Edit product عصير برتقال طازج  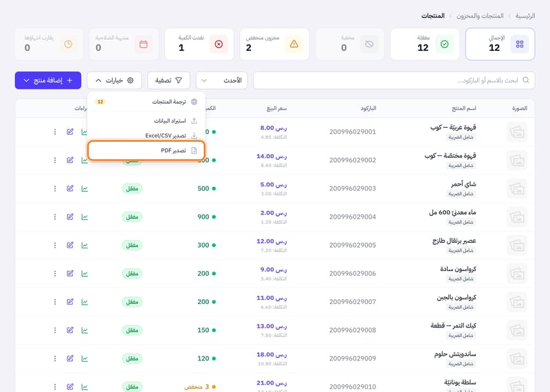coord(70,245)
